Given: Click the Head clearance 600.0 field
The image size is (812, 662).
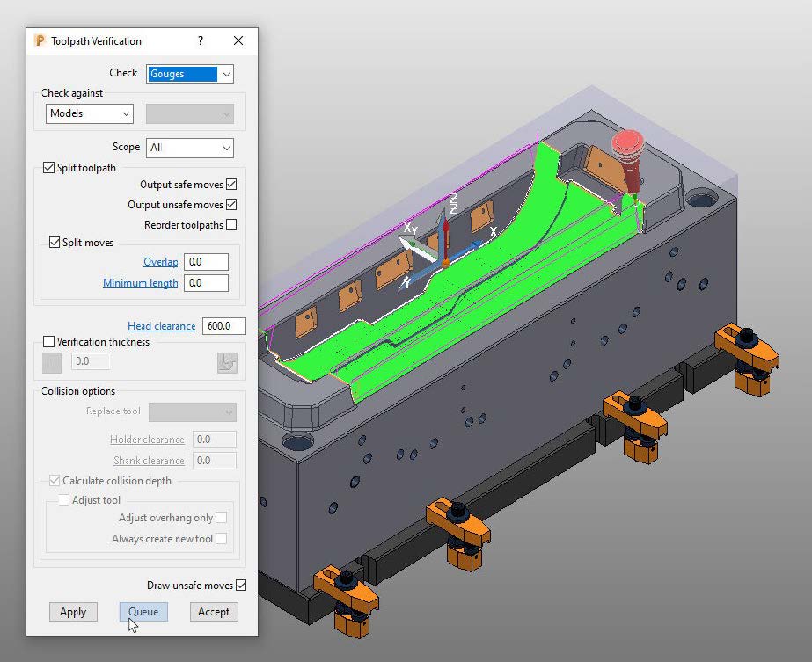Looking at the screenshot, I should (x=223, y=326).
